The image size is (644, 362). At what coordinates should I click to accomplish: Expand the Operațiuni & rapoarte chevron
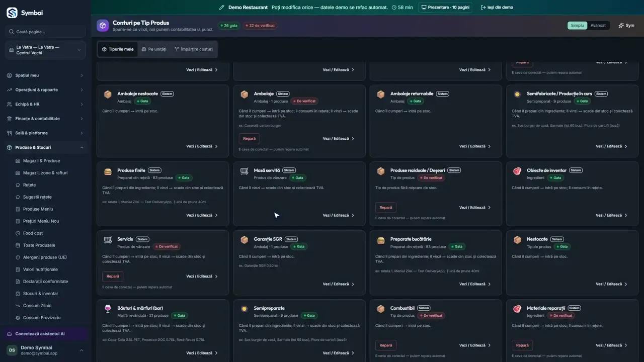[x=82, y=90]
